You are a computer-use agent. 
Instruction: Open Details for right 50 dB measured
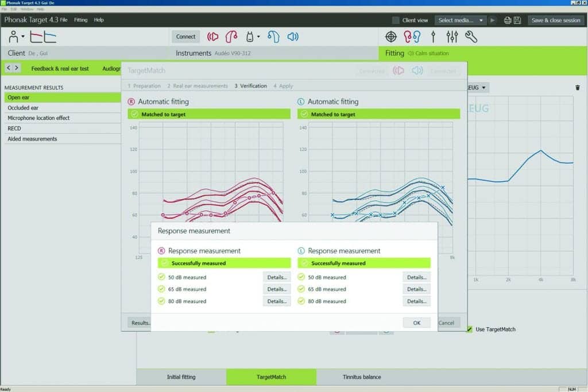(x=277, y=277)
